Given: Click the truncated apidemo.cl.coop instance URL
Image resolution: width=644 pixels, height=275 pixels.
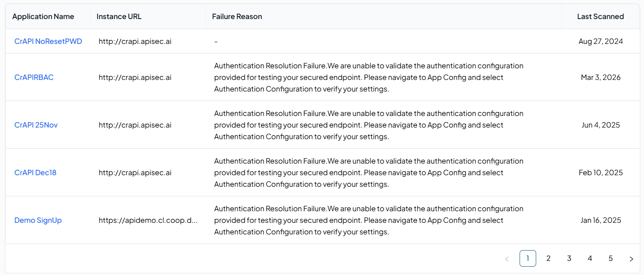Looking at the screenshot, I should pyautogui.click(x=148, y=220).
